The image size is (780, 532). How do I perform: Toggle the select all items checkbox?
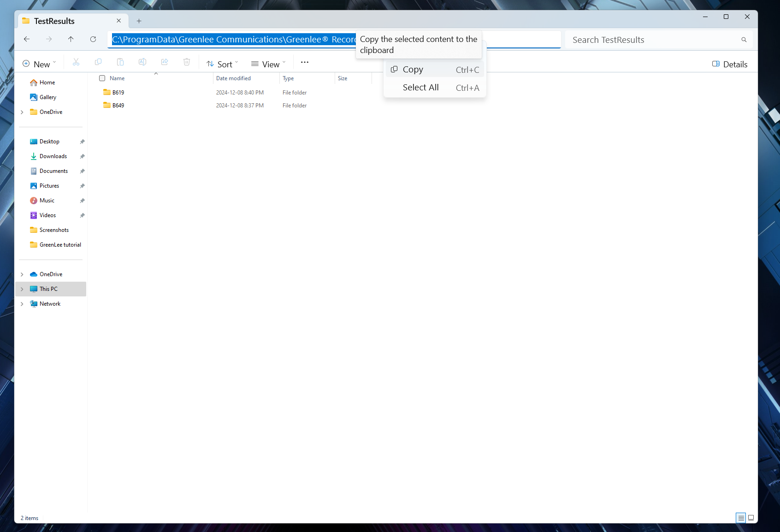(102, 78)
